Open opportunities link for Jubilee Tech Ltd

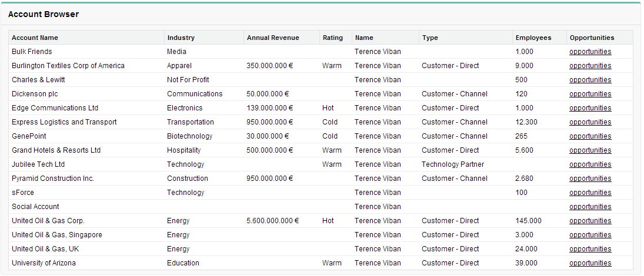click(590, 164)
